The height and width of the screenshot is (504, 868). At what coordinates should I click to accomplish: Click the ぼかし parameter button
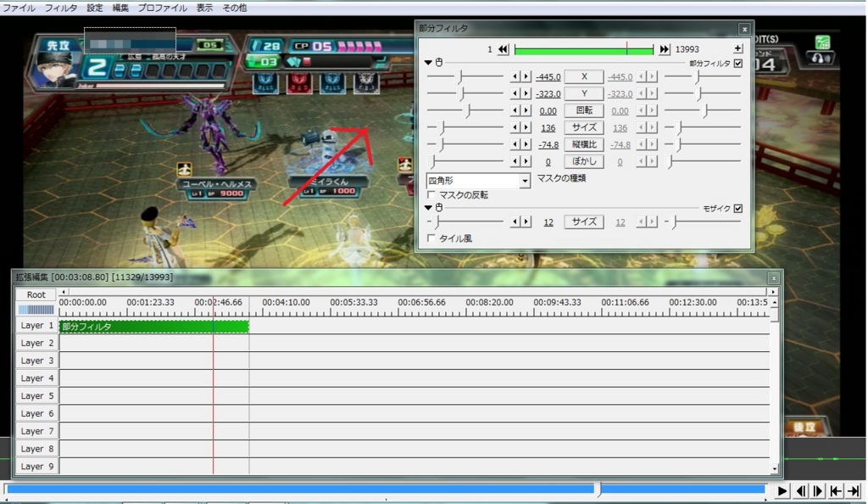coord(584,161)
